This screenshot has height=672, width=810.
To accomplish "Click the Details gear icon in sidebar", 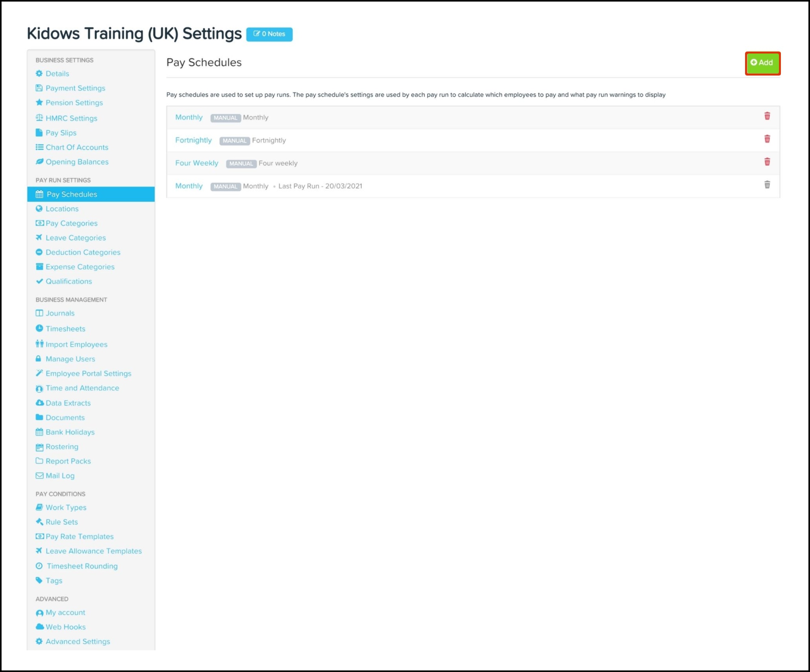I will [x=39, y=74].
